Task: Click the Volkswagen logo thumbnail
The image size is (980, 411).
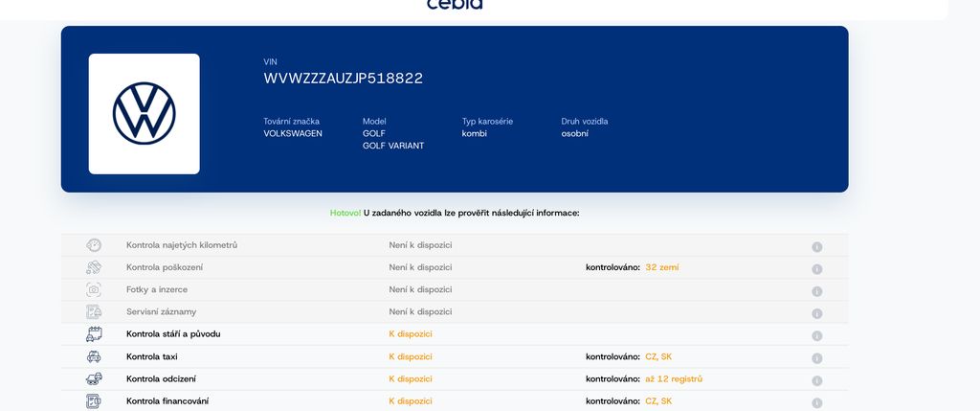Action: click(144, 114)
